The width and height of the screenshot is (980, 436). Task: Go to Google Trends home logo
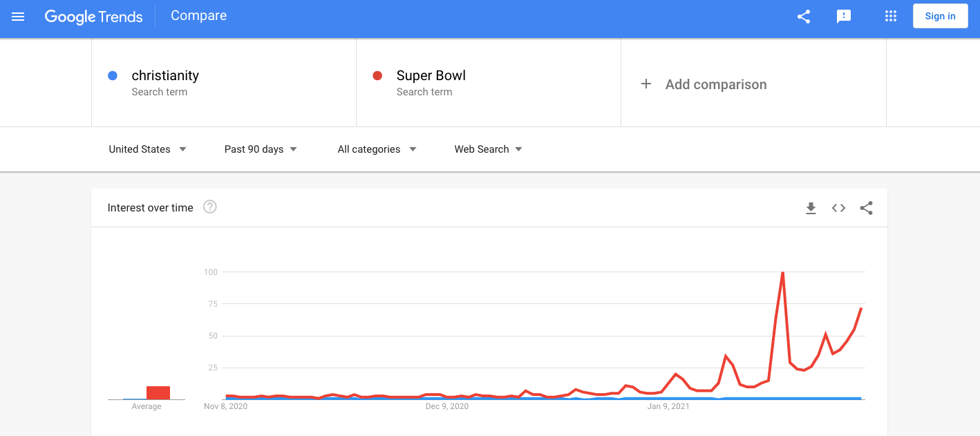93,17
